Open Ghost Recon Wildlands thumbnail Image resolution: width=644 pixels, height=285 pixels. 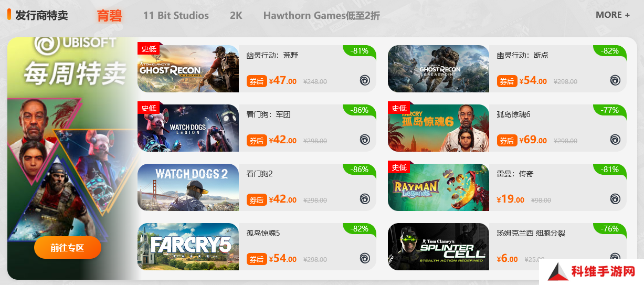click(x=188, y=69)
